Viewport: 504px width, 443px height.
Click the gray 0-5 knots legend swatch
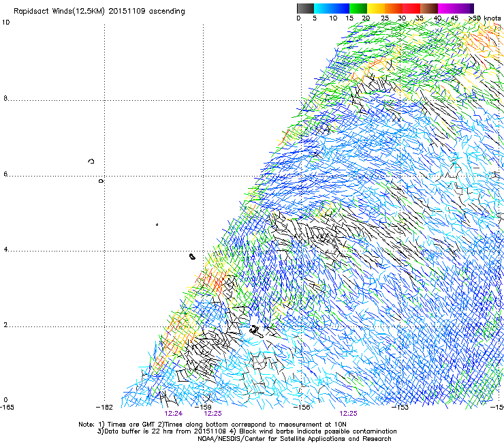tap(305, 8)
